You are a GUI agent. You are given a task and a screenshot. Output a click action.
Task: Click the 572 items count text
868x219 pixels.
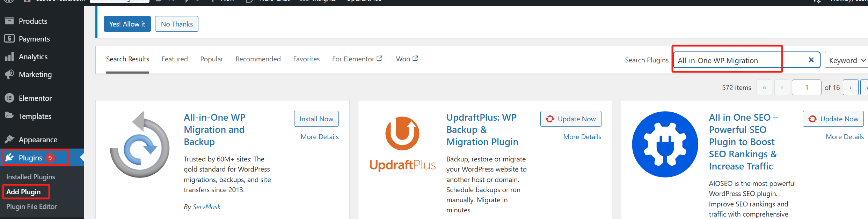[x=736, y=88]
